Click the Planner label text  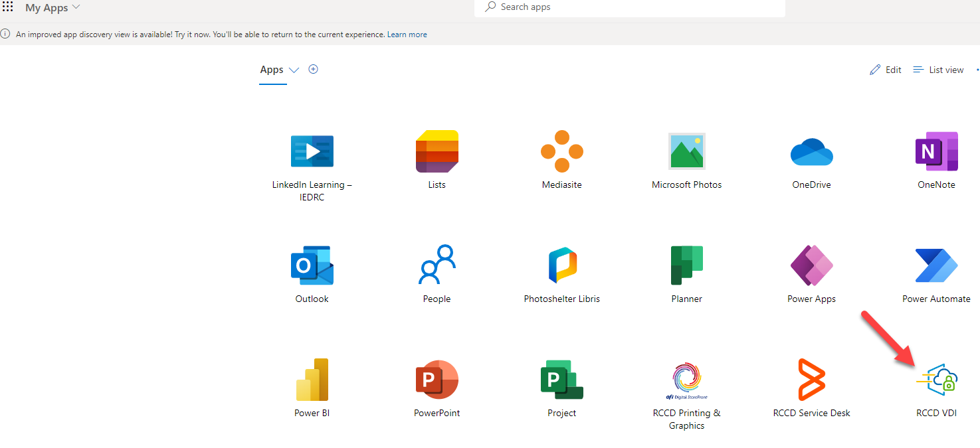[x=686, y=299]
